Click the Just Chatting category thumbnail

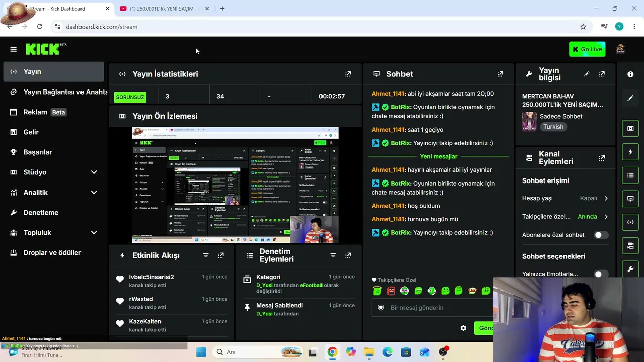[529, 121]
